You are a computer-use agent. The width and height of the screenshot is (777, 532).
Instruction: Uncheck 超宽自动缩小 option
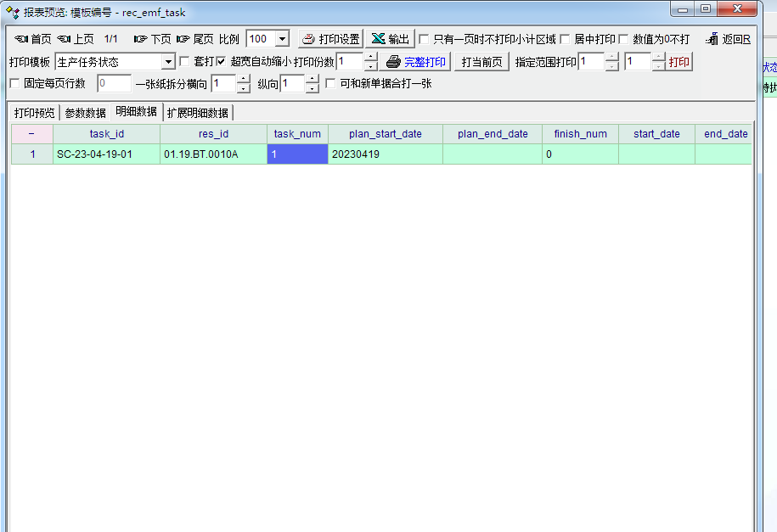222,61
